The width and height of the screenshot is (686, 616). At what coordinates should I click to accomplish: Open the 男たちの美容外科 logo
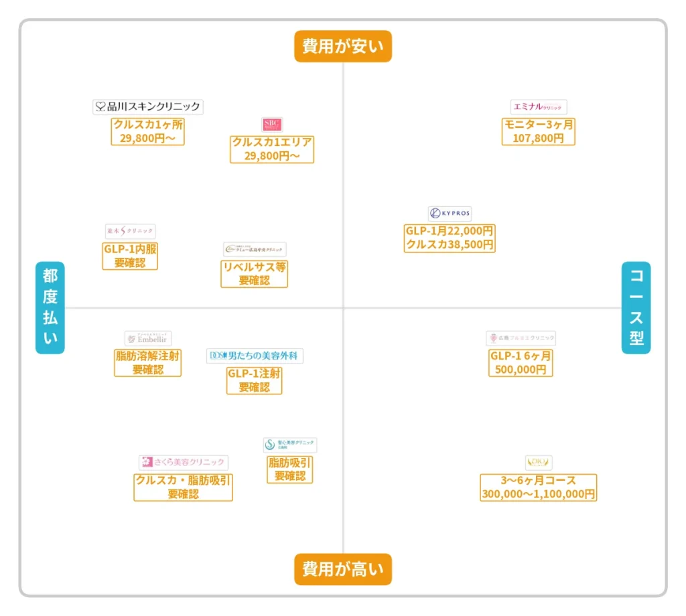(255, 356)
